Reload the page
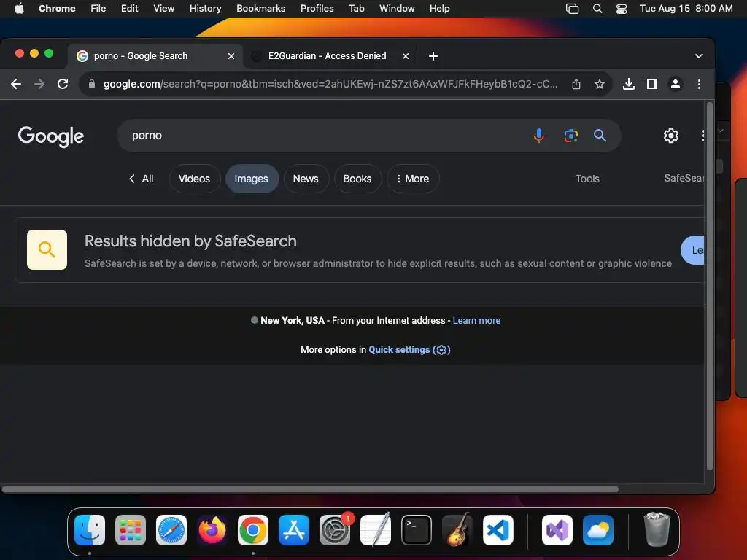This screenshot has width=747, height=560. tap(63, 85)
